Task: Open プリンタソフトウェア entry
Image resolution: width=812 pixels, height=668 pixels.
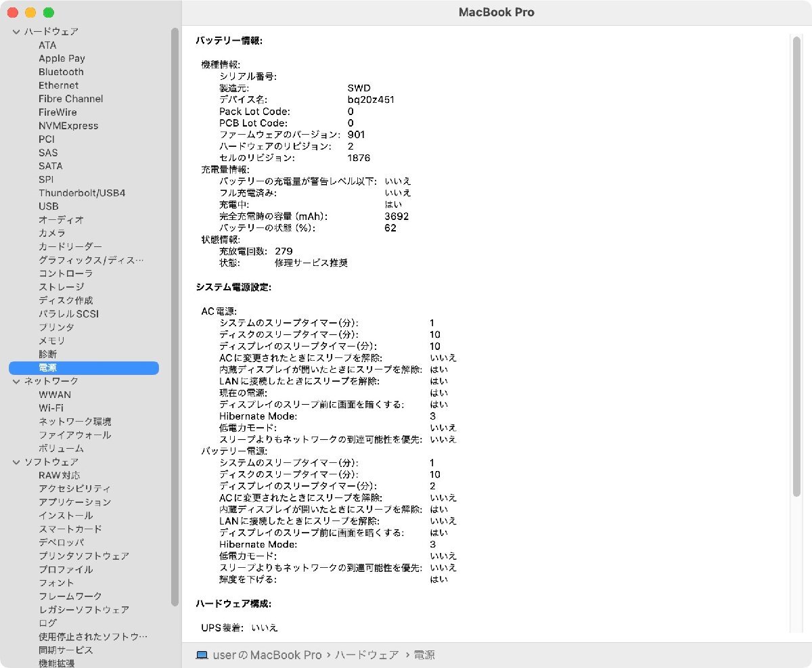Action: (84, 556)
